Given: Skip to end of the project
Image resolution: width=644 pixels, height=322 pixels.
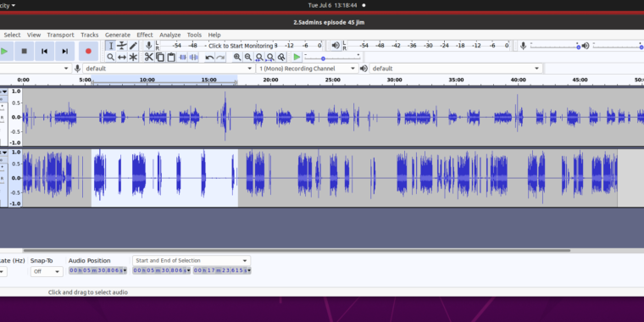Looking at the screenshot, I should [64, 52].
